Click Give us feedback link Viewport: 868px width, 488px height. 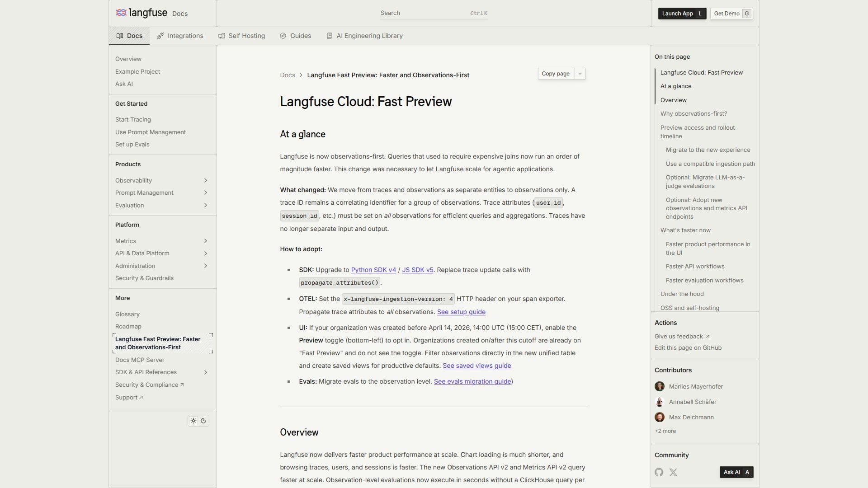(682, 337)
